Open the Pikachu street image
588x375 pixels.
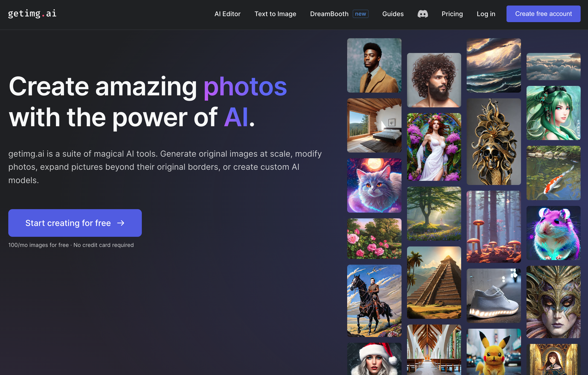click(x=494, y=352)
